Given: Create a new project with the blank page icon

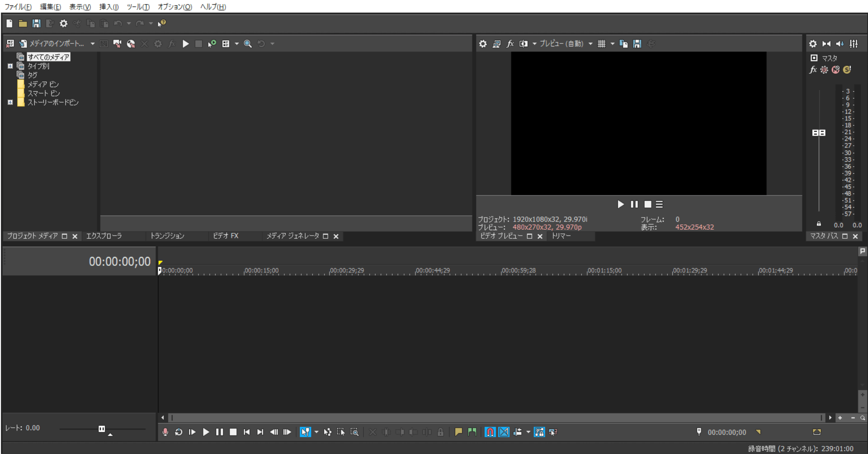Looking at the screenshot, I should [9, 24].
